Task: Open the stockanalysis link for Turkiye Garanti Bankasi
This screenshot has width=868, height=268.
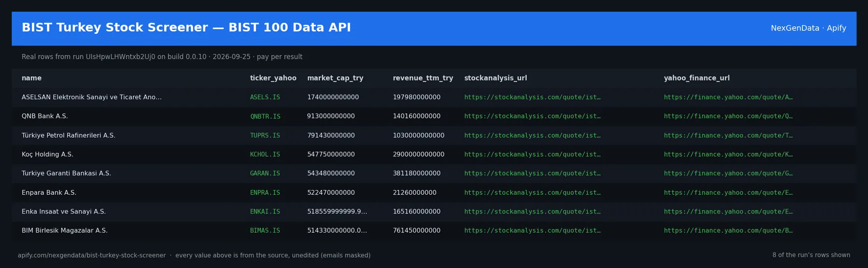Action: (x=532, y=174)
